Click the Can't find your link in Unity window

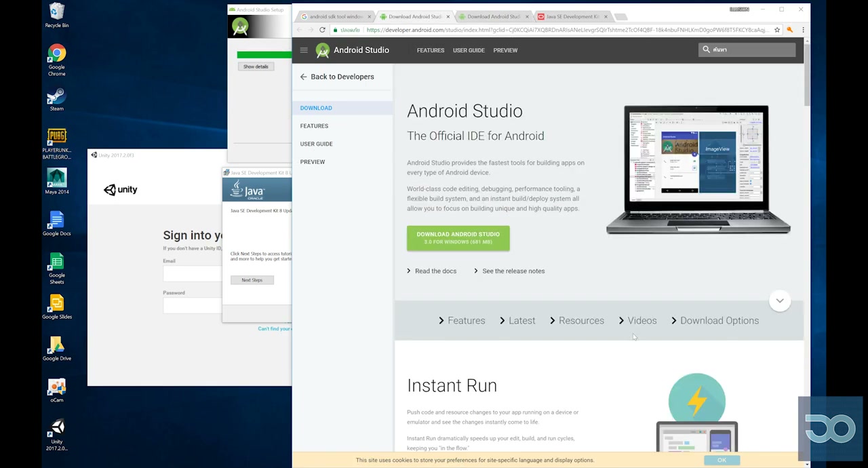(x=274, y=329)
